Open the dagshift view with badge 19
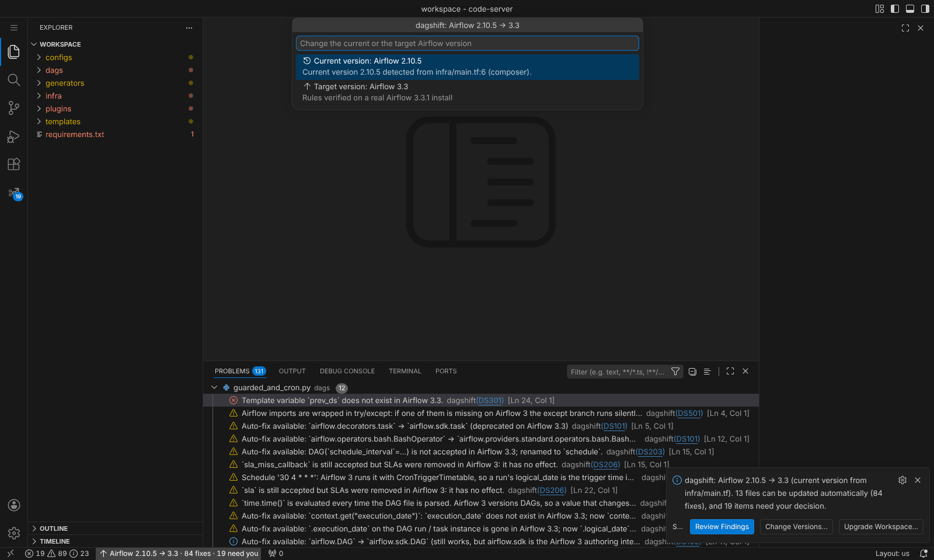Image resolution: width=934 pixels, height=560 pixels. (x=14, y=193)
